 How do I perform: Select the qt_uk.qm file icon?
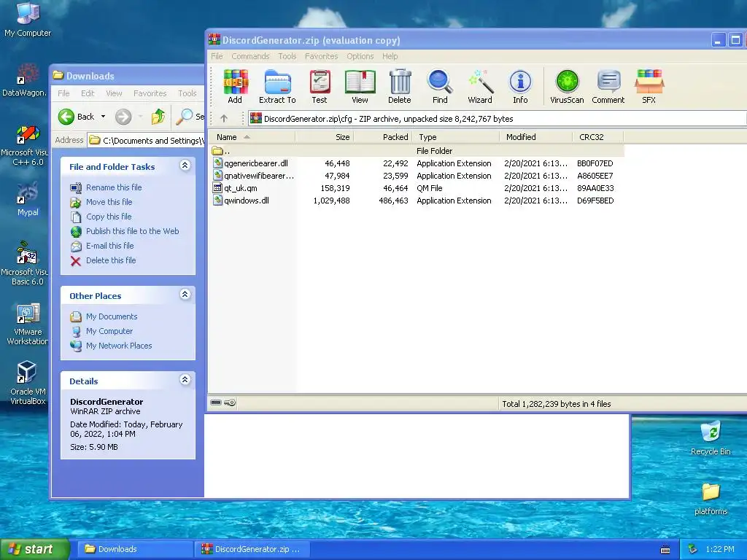217,188
